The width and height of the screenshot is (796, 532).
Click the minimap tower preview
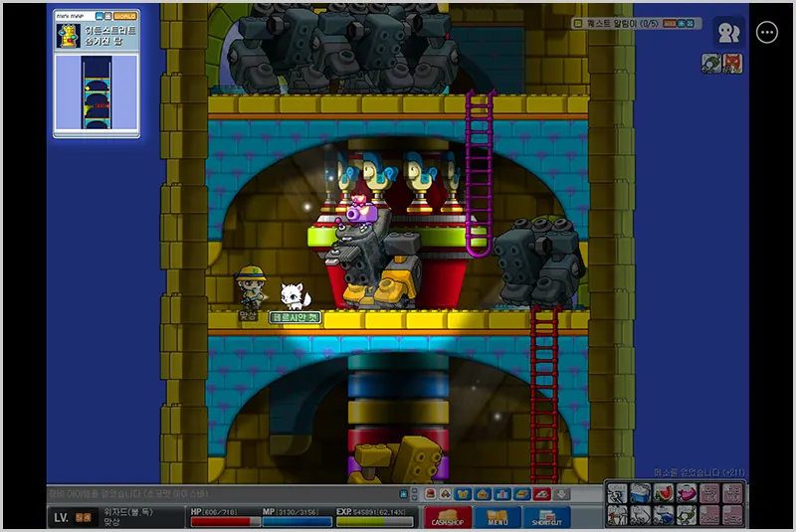point(97,92)
